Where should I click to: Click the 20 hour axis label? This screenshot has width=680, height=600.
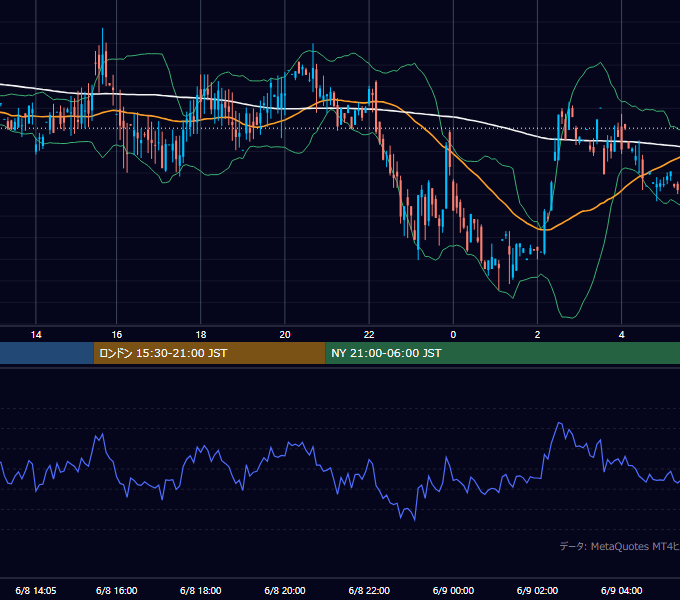285,335
